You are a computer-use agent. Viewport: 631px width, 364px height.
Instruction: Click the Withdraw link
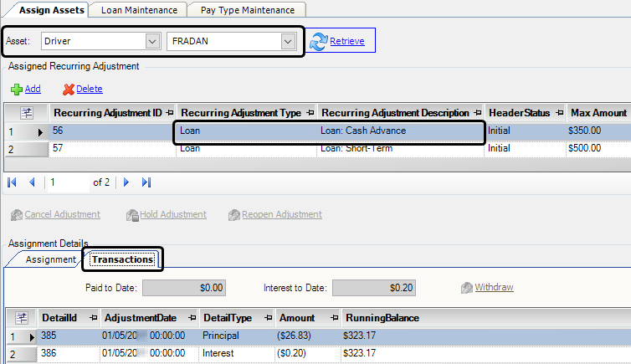pyautogui.click(x=495, y=287)
